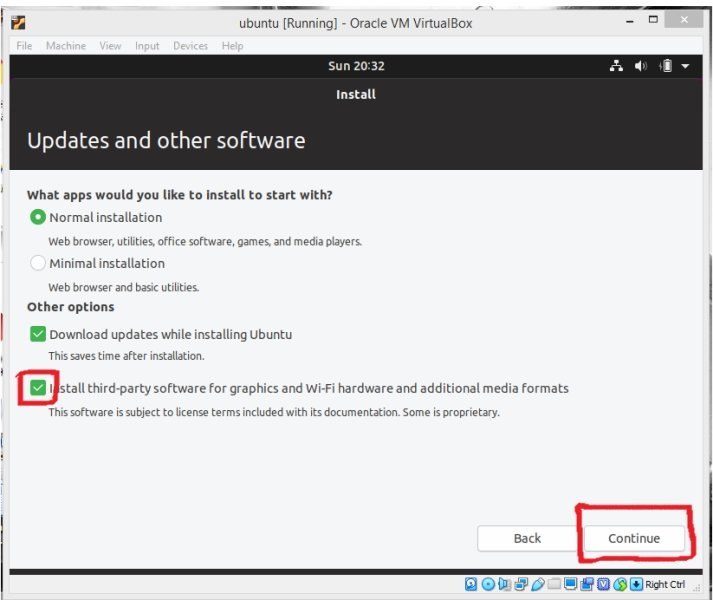Click the recording status icon
This screenshot has height=600, width=713.
point(587,584)
